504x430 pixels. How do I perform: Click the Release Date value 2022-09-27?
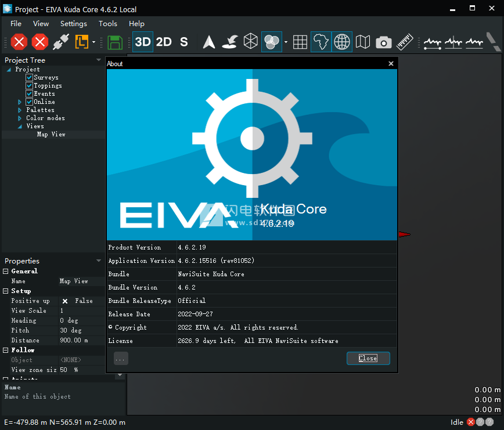[x=196, y=314]
